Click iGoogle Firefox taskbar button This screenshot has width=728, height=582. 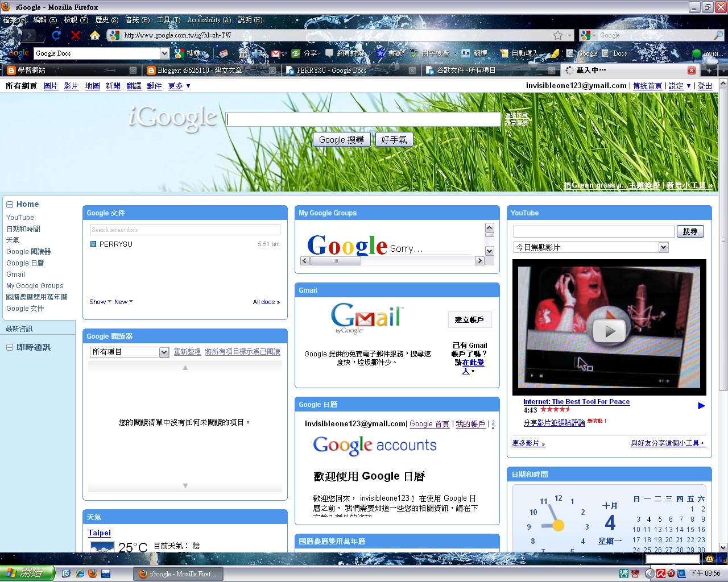[x=178, y=574]
